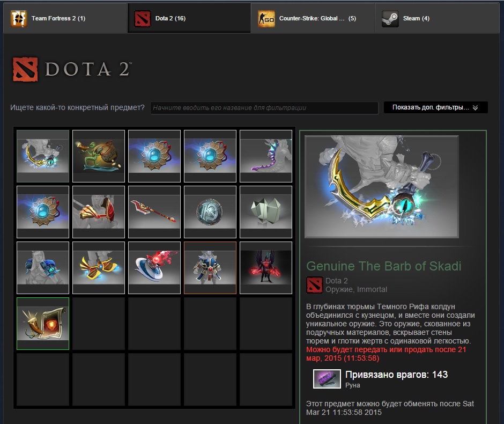This screenshot has height=424, width=504.
Task: Choose the golden winged boots item
Action: 99,268
